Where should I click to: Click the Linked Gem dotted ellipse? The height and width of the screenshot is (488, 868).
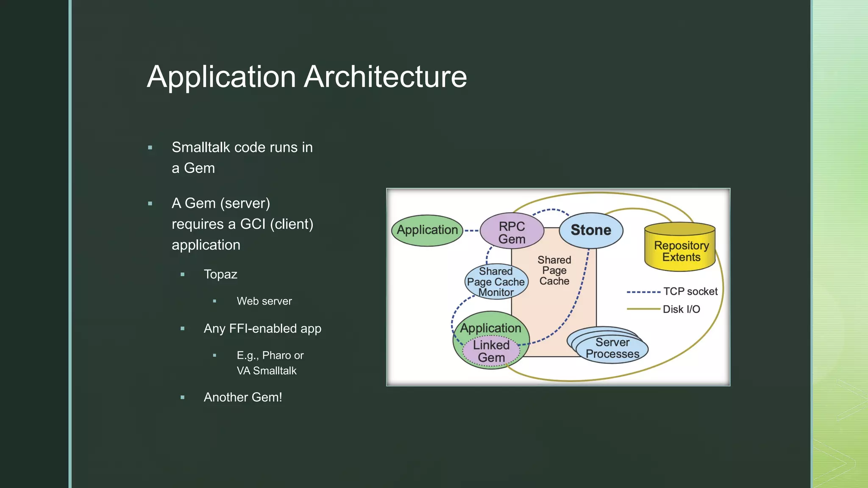(491, 351)
